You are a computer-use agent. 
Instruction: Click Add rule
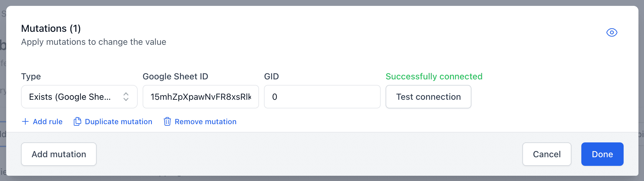[x=48, y=121]
